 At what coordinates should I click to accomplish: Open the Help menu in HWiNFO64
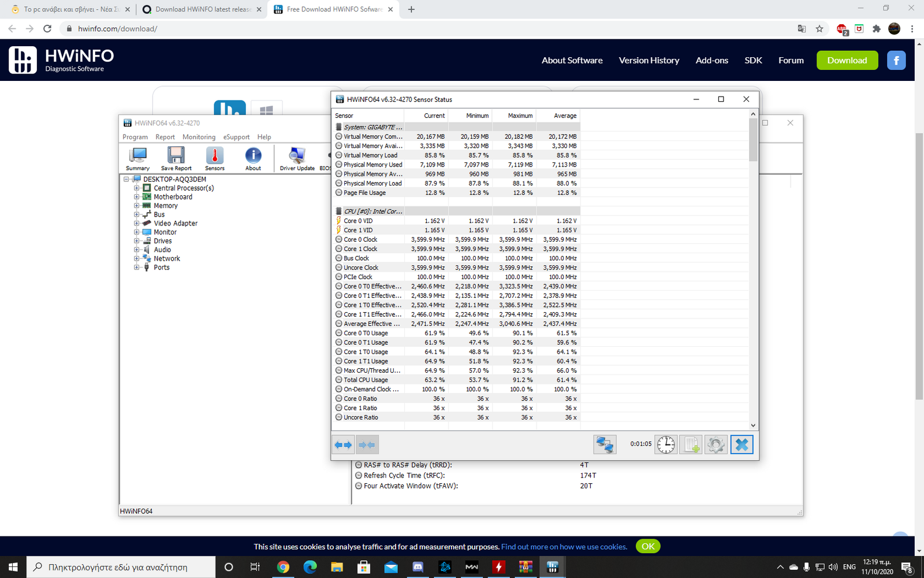pos(264,137)
